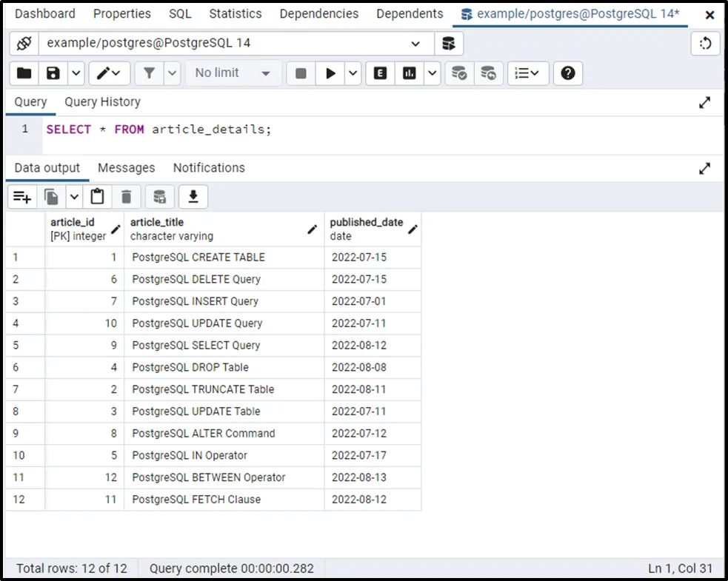Run the query with Execute button
The width and height of the screenshot is (728, 581).
pyautogui.click(x=330, y=73)
